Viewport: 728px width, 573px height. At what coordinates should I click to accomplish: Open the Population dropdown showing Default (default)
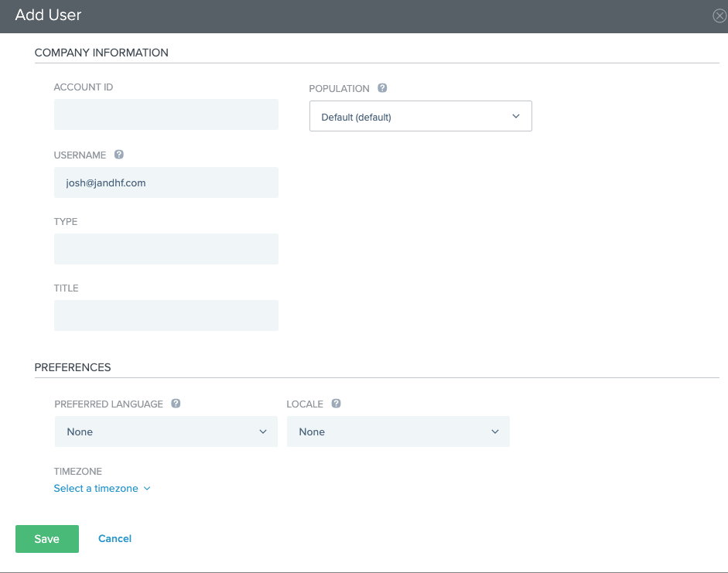point(420,115)
